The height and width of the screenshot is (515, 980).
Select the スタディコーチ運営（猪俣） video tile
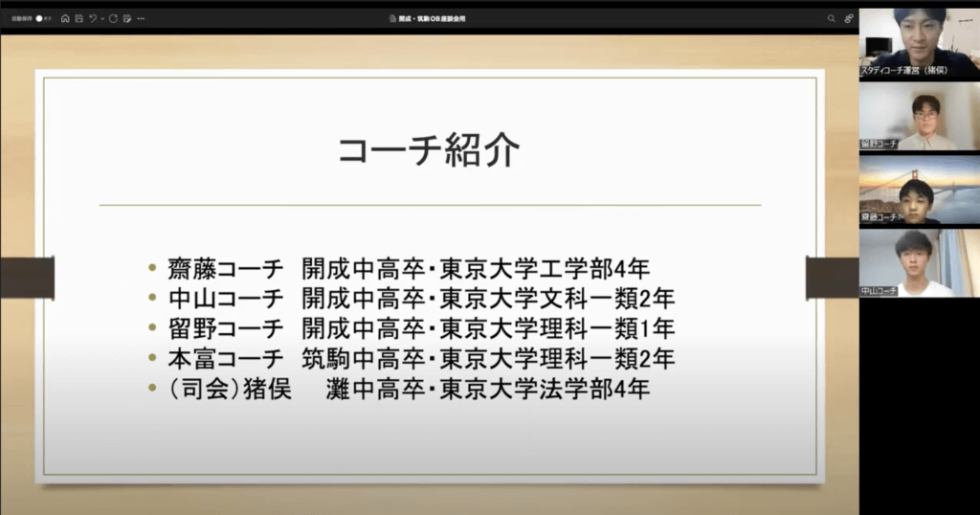[x=919, y=42]
